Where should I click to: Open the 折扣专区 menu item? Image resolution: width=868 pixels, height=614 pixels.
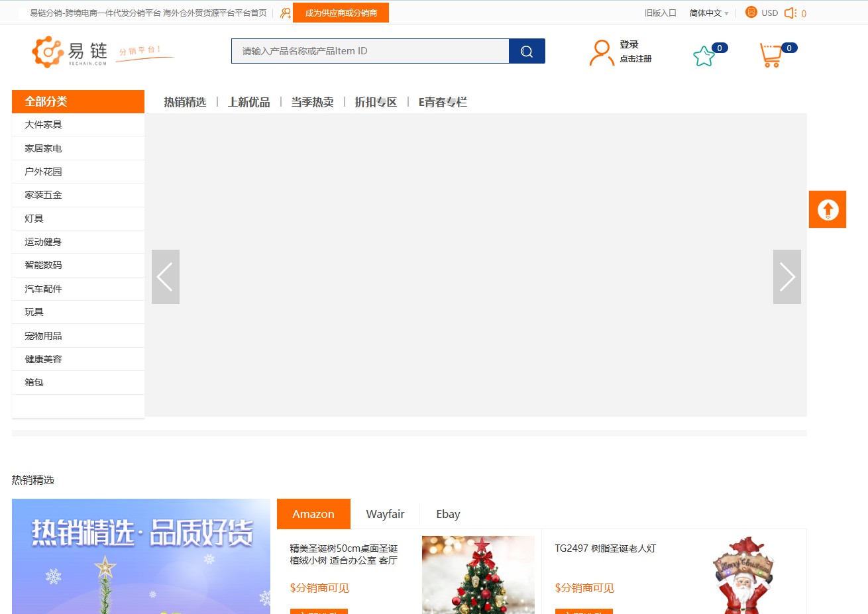[376, 102]
